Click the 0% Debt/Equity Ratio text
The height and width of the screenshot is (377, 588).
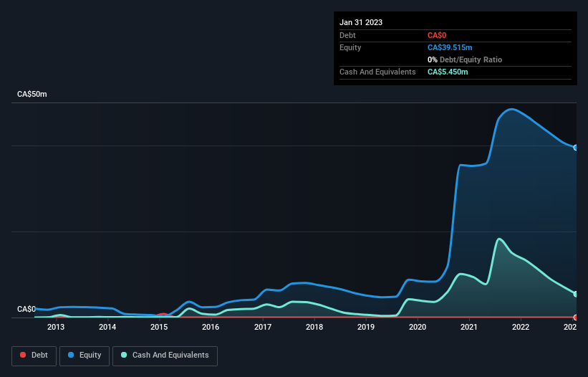pyautogui.click(x=465, y=59)
